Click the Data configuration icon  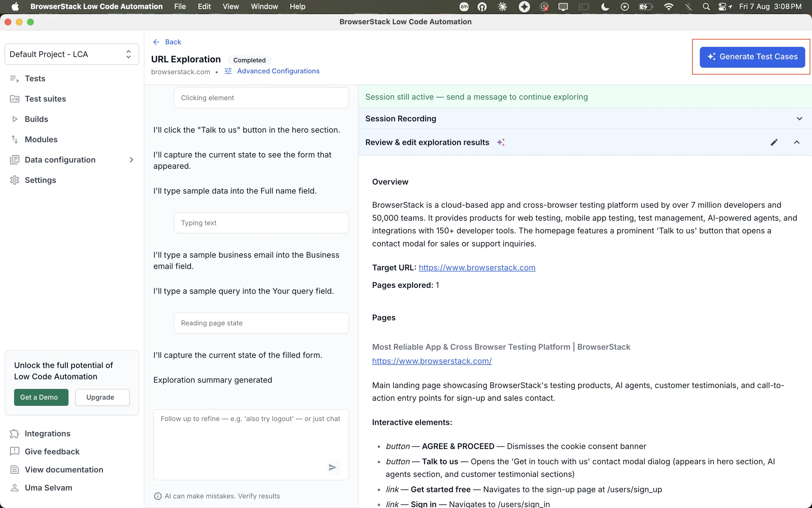(14, 159)
